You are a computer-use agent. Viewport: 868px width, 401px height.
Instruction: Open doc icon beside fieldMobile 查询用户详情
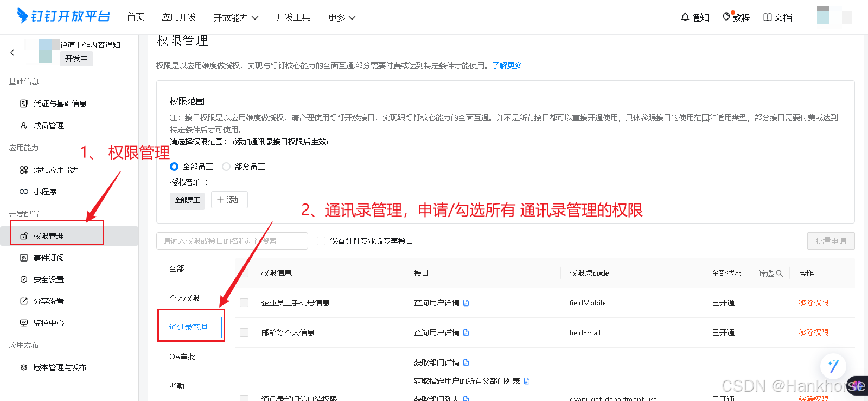click(x=466, y=303)
